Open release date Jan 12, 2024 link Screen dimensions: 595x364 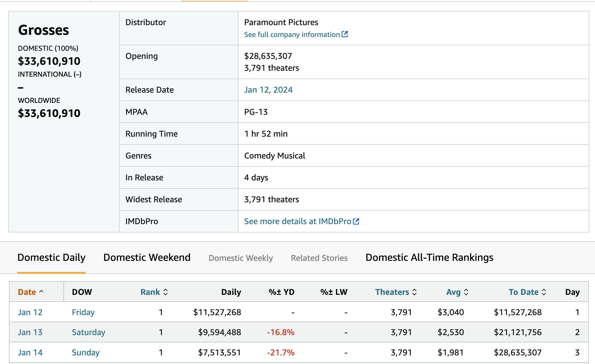pyautogui.click(x=268, y=90)
